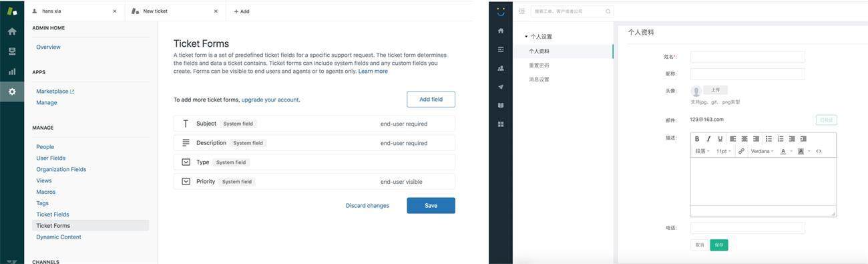Open home icon in right app sidebar
The image size is (868, 264).
501,31
